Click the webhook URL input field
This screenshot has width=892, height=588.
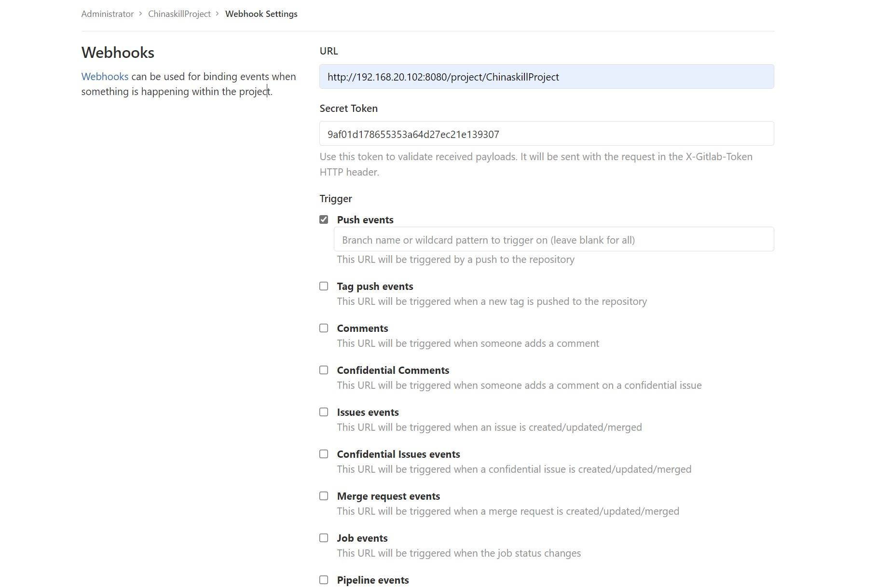click(x=546, y=77)
